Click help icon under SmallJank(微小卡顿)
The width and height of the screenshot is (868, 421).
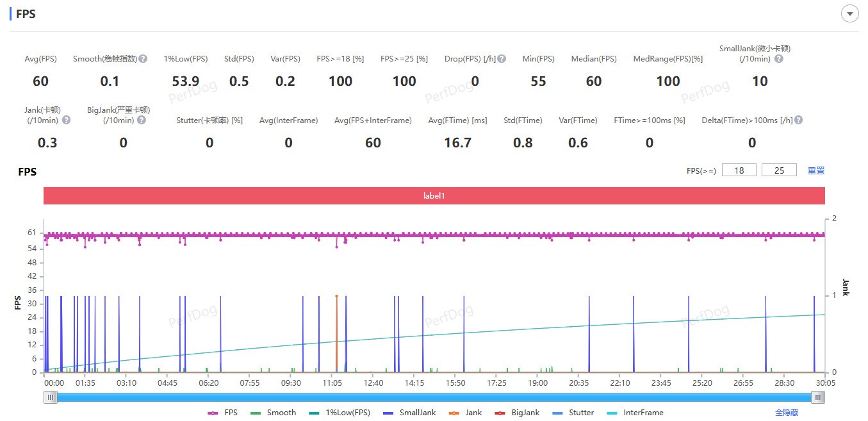[778, 59]
